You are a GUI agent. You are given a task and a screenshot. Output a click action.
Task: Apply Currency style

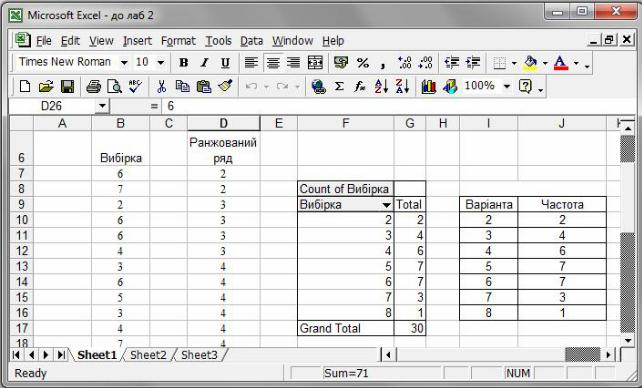341,63
